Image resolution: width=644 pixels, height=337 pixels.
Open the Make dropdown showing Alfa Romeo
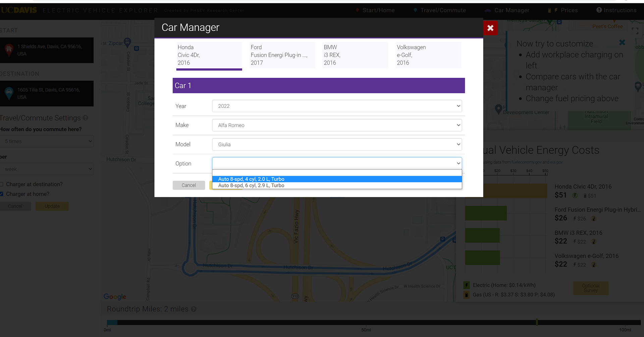pyautogui.click(x=337, y=125)
